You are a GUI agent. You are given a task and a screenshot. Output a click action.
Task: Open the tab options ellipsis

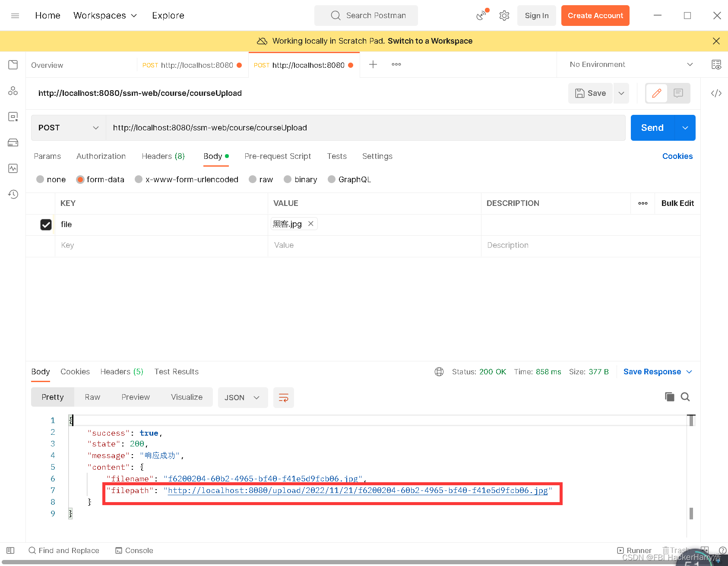pos(396,64)
